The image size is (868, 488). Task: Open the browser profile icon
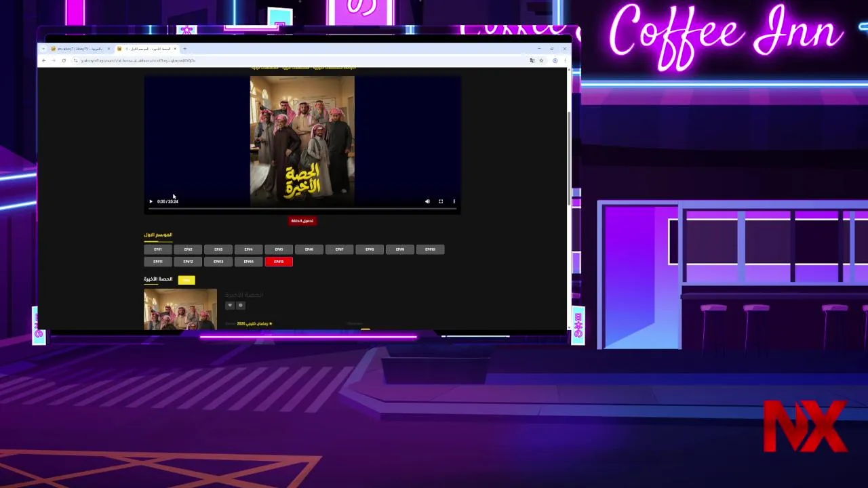point(555,60)
